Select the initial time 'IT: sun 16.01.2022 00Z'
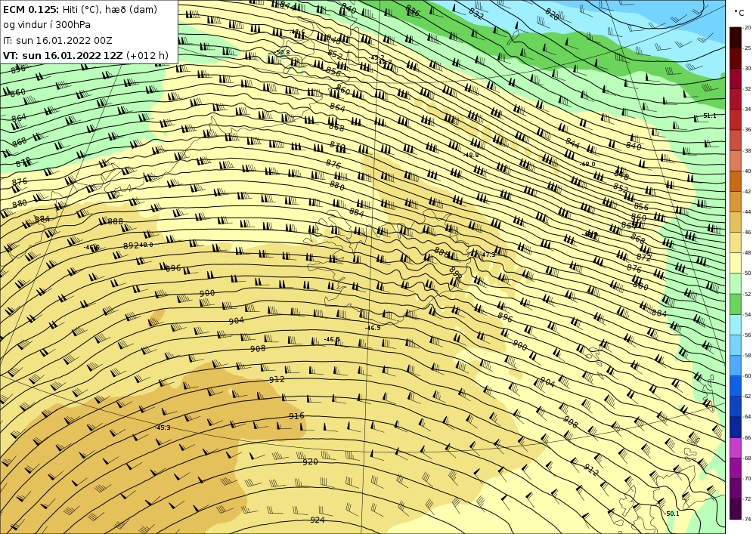This screenshot has height=534, width=756. (x=57, y=40)
